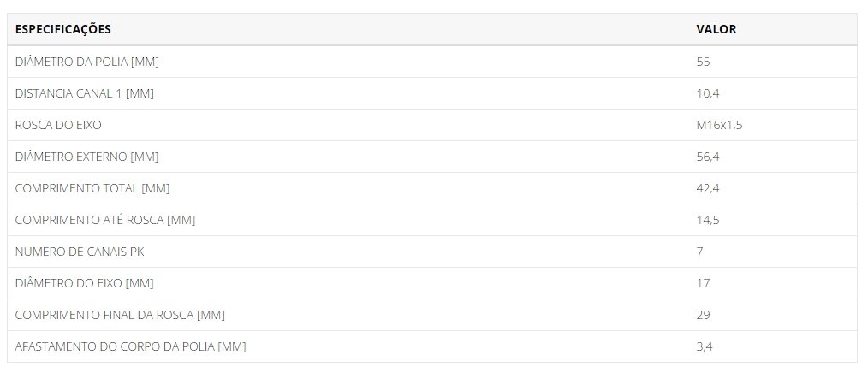Image resolution: width=868 pixels, height=379 pixels.
Task: Click the ESPECIFICAÇÕES column header
Action: 63,29
